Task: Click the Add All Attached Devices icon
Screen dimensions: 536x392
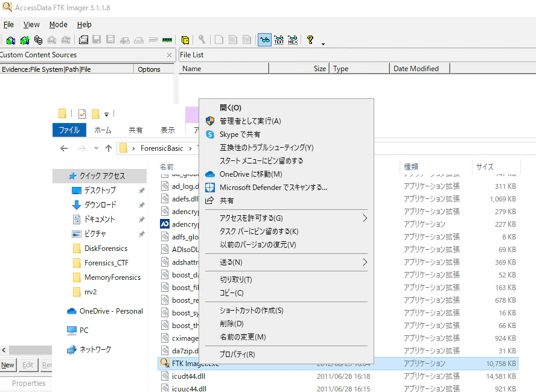Action: 25,40
